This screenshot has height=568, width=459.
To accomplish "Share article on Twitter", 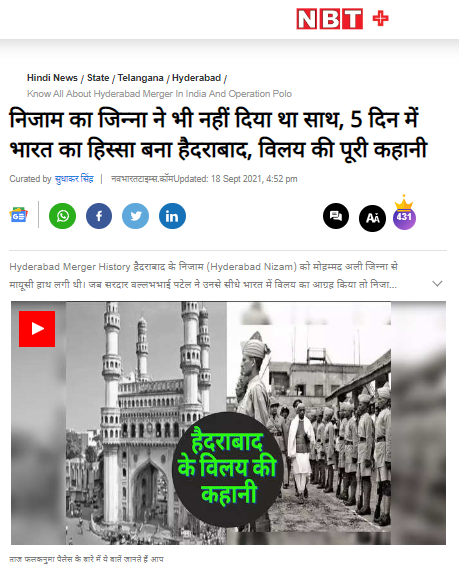I will [x=135, y=216].
